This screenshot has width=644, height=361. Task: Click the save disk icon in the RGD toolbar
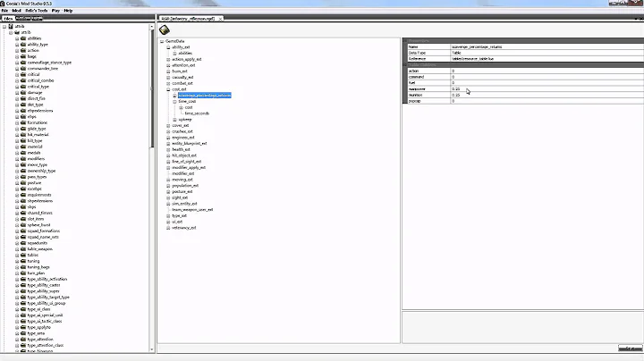(x=165, y=30)
